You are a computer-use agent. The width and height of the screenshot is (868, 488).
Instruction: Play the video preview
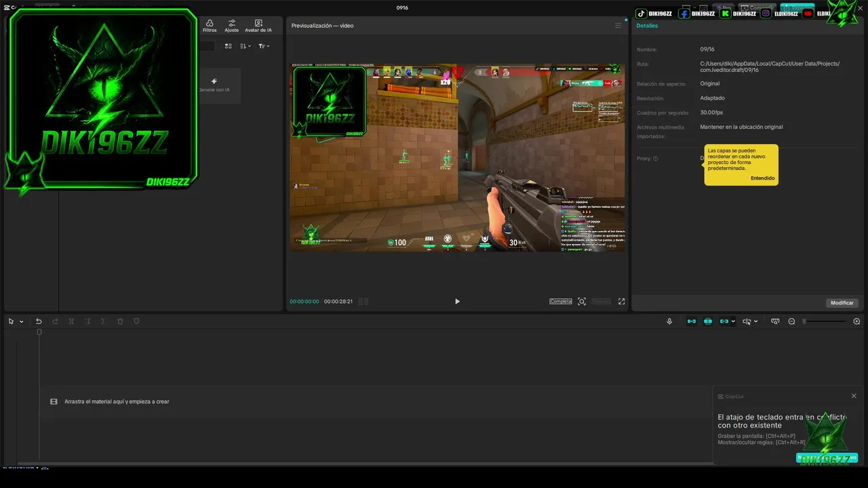pos(457,302)
